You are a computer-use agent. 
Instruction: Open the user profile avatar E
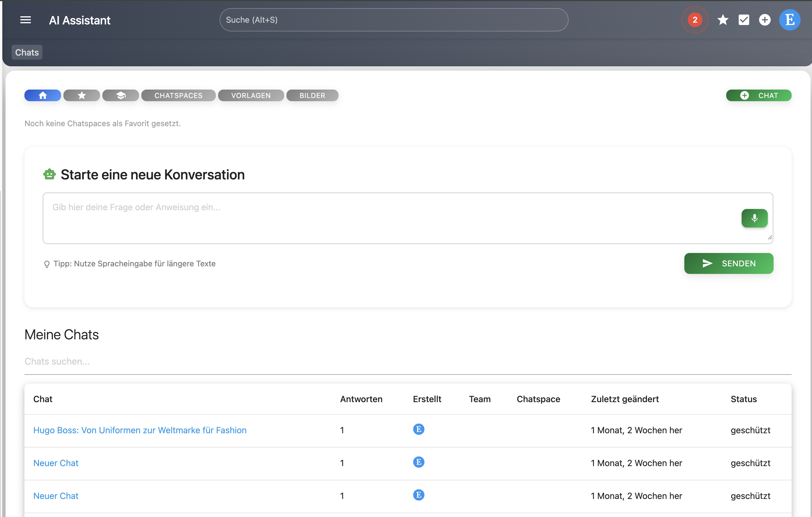pos(789,20)
